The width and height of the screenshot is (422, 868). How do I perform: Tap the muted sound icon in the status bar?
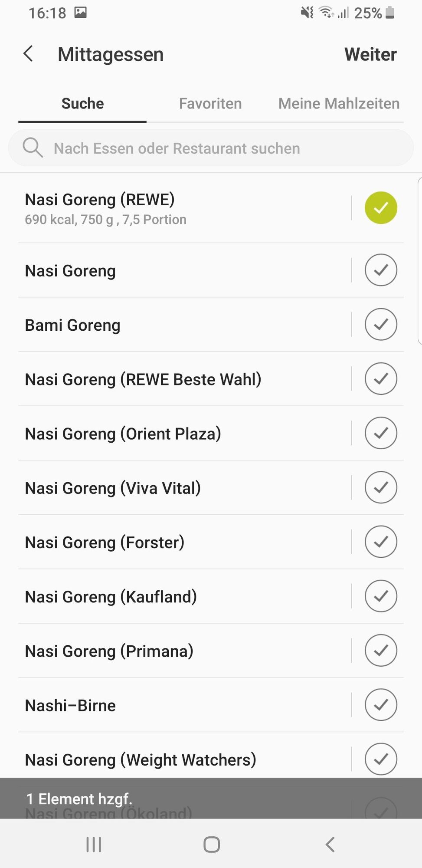[307, 13]
